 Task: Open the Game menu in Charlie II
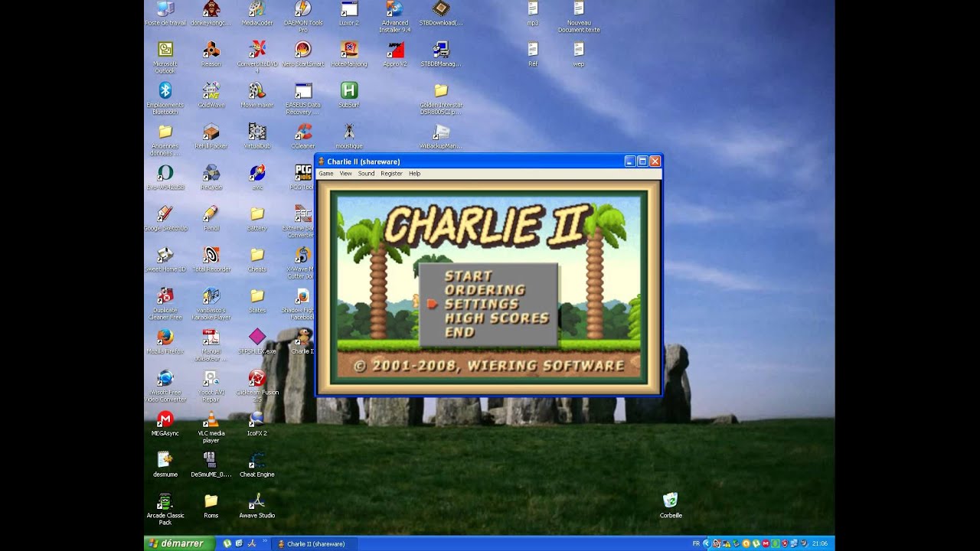(x=326, y=174)
